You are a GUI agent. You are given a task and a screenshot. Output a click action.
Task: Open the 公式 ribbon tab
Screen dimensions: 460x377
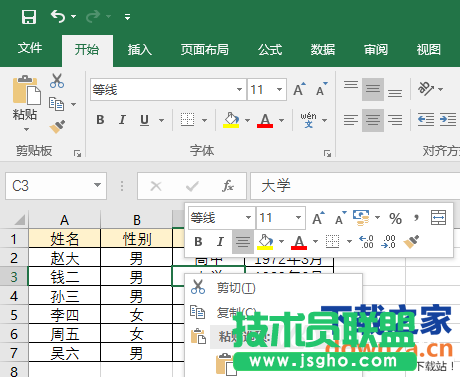pos(270,49)
